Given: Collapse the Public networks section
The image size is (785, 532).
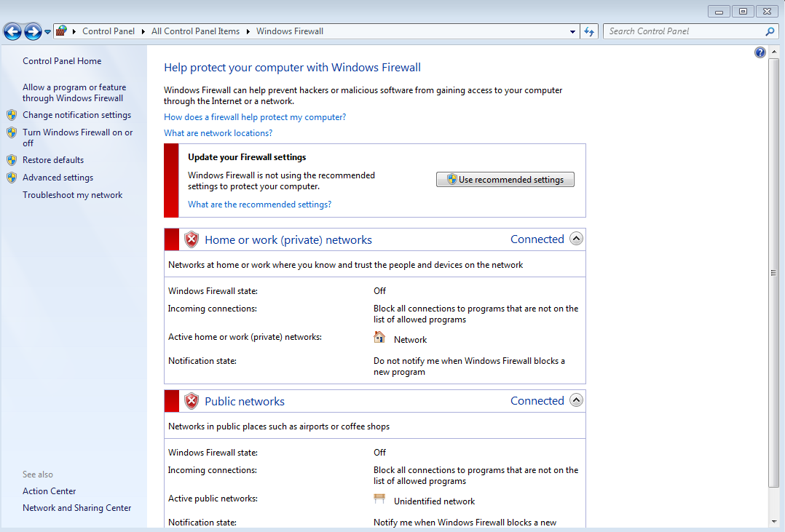Looking at the screenshot, I should 576,400.
